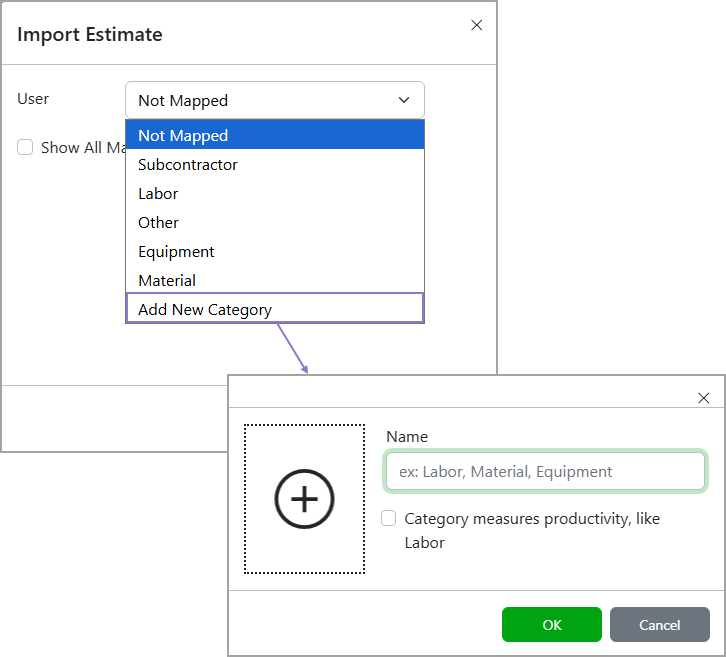The image size is (726, 657).
Task: Toggle the Show All checkbox
Action: click(x=25, y=147)
